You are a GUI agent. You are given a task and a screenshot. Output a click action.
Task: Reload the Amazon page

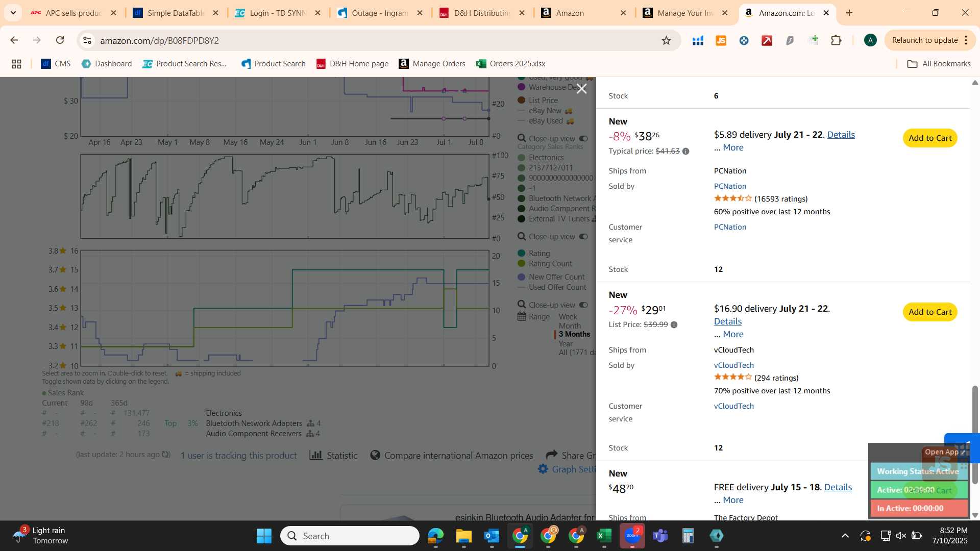(60, 40)
